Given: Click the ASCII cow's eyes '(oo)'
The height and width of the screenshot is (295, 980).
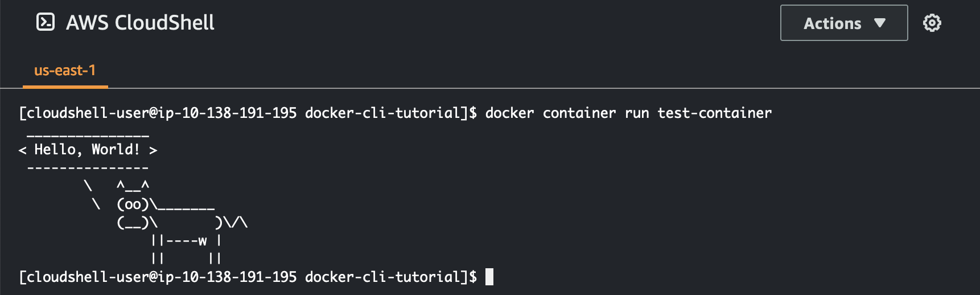Looking at the screenshot, I should [x=133, y=204].
